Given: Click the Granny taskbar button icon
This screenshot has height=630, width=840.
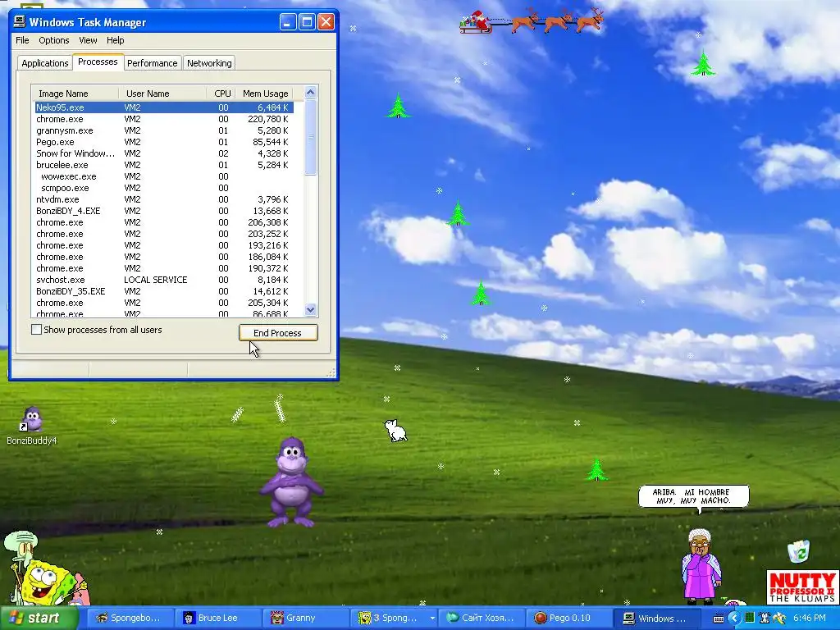Looking at the screenshot, I should tap(276, 619).
